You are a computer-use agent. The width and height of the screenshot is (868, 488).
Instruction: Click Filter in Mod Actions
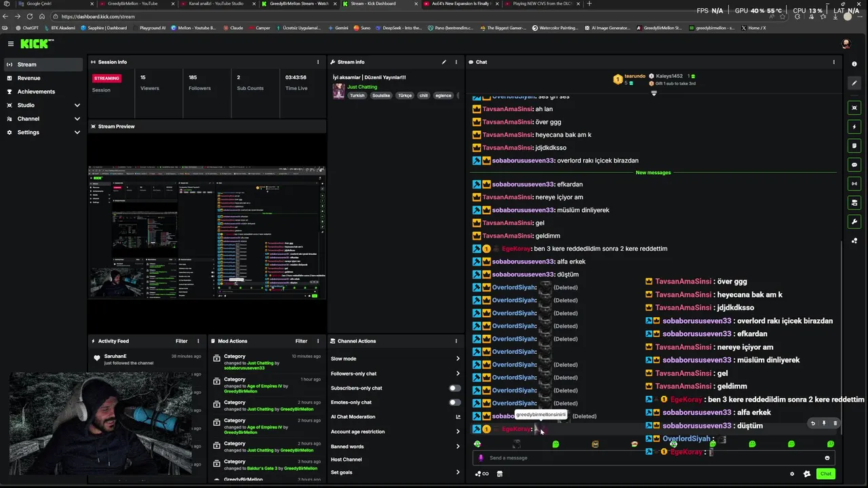click(301, 341)
